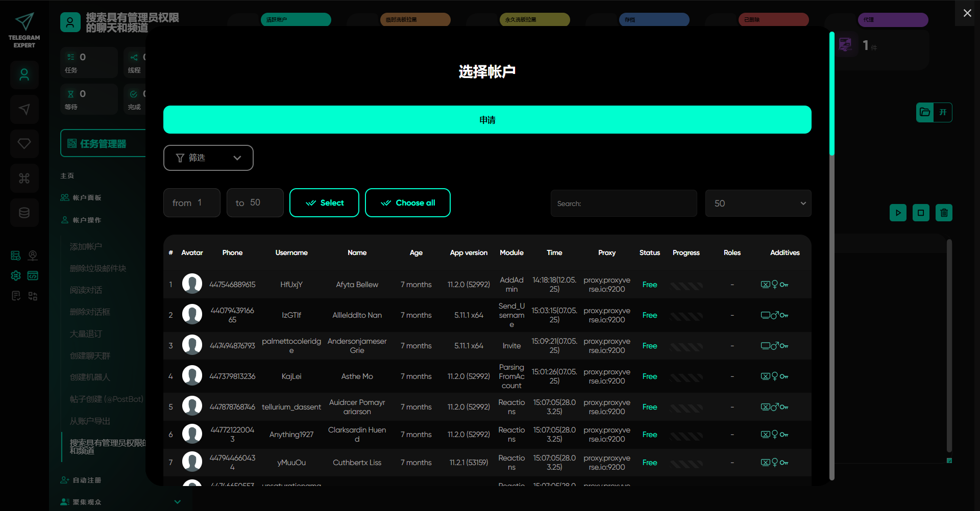This screenshot has width=980, height=511.
Task: Click the 'from' range input field
Action: pos(191,203)
